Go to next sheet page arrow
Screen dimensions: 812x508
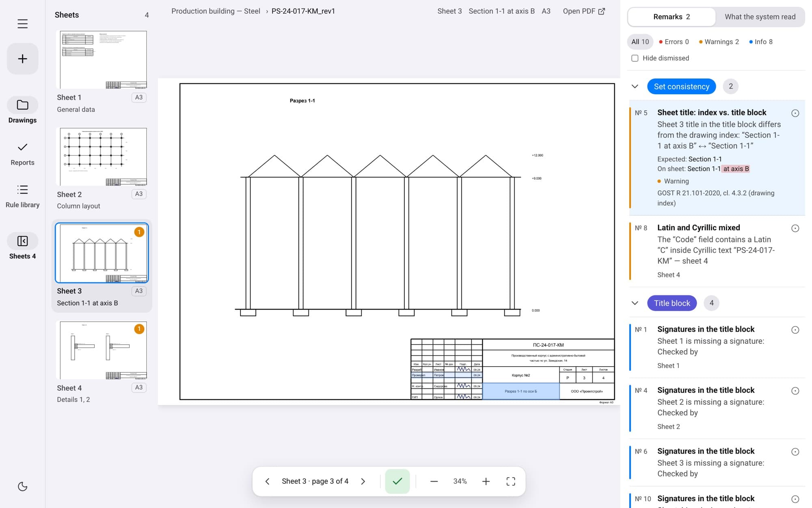coord(363,481)
